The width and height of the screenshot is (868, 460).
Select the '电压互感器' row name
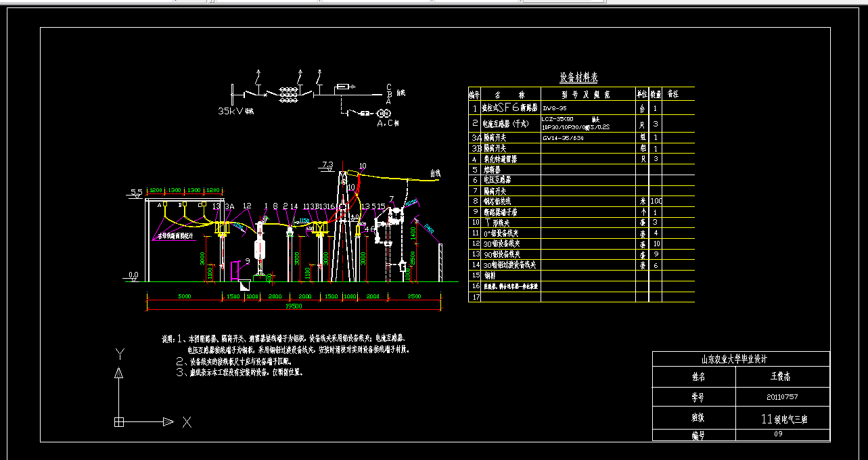(x=497, y=180)
